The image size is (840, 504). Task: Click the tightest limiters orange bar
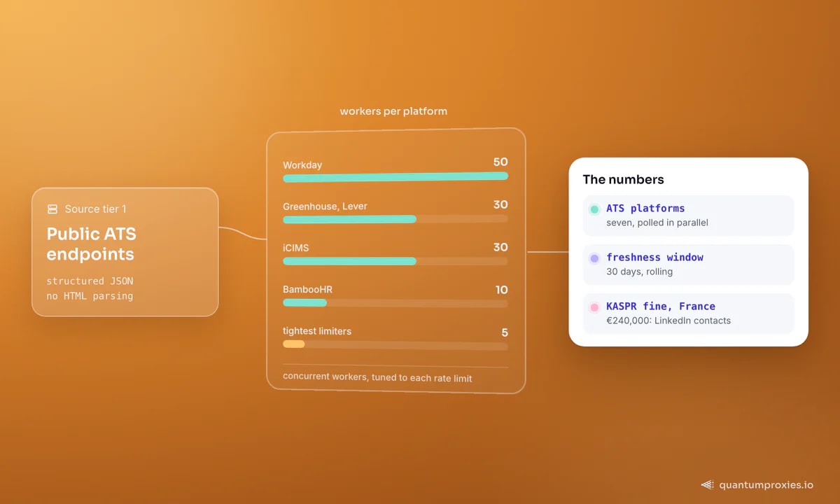[294, 344]
